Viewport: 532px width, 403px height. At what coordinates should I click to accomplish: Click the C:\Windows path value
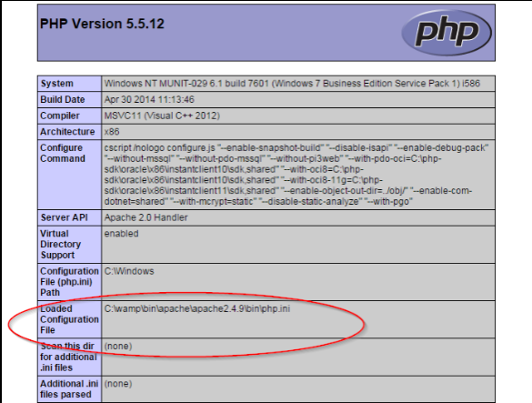point(129,271)
